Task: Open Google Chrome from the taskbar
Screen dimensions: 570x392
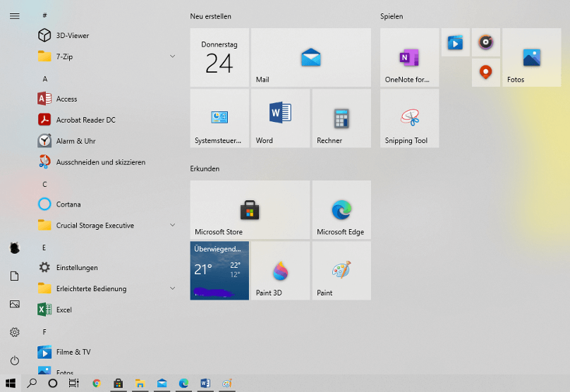Action: tap(97, 384)
